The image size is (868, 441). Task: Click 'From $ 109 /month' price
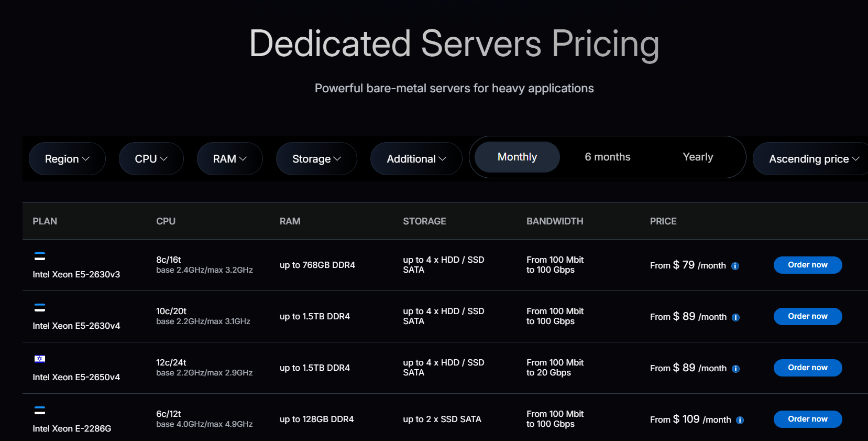coord(690,419)
